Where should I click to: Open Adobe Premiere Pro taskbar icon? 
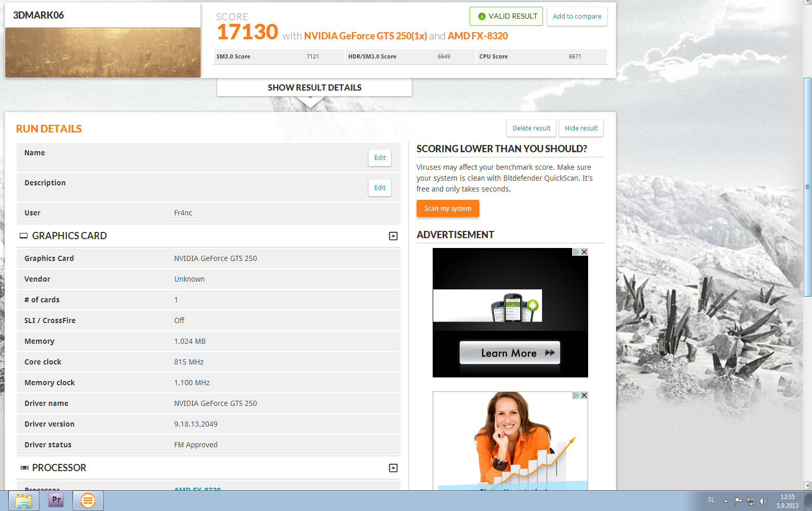56,500
